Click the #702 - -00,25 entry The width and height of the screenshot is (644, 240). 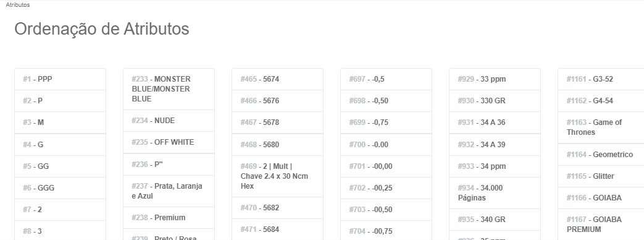pos(386,187)
